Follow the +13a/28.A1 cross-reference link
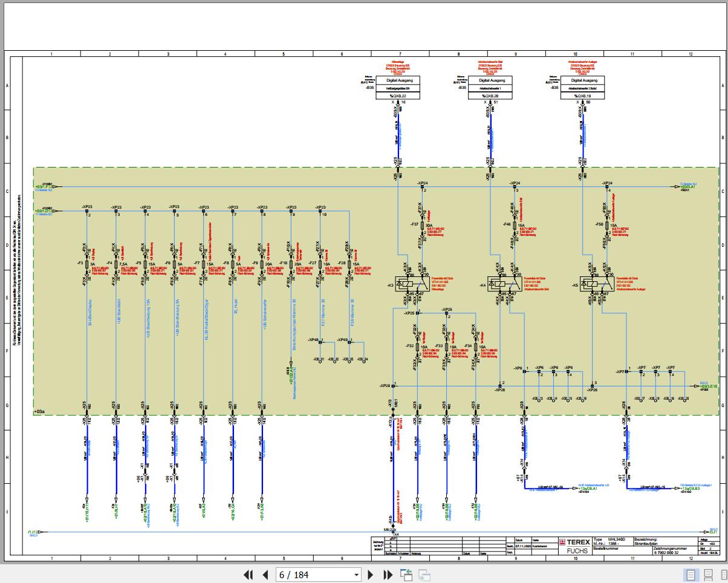Viewport: 728px width, 583px height. [x=586, y=488]
